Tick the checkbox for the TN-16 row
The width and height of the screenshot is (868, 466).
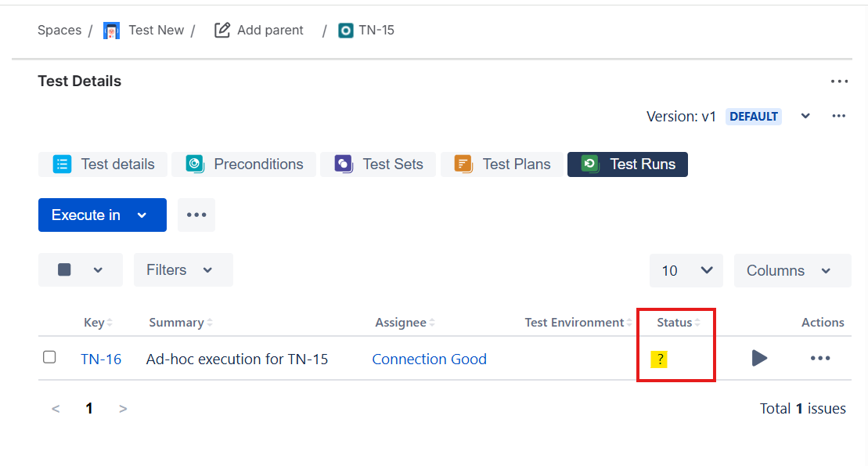click(x=49, y=357)
